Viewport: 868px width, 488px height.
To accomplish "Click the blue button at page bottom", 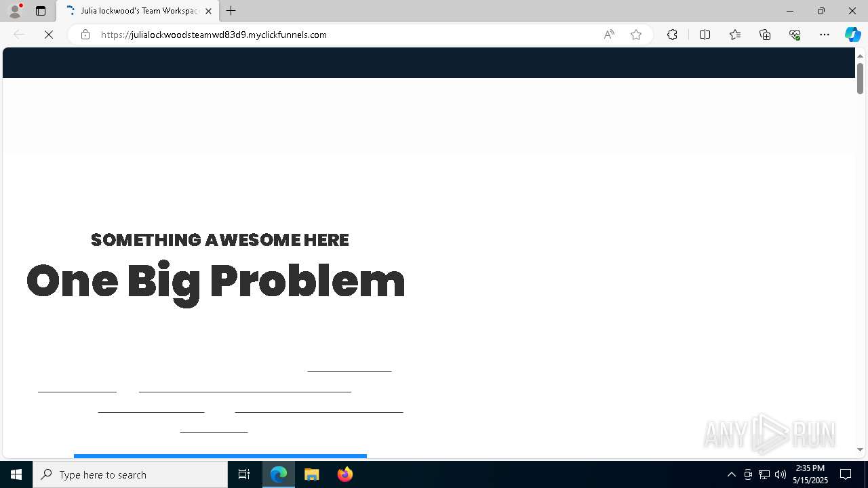I will (220, 456).
